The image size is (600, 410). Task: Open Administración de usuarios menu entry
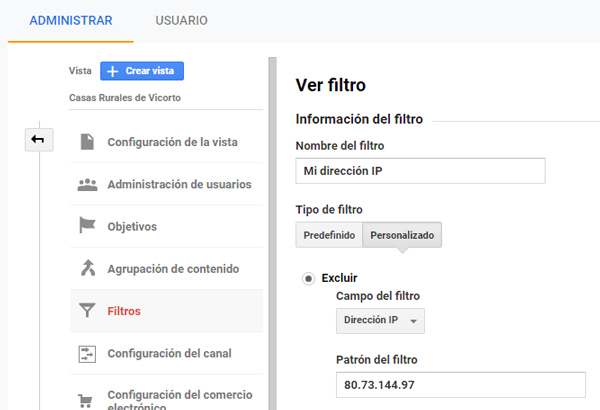179,185
